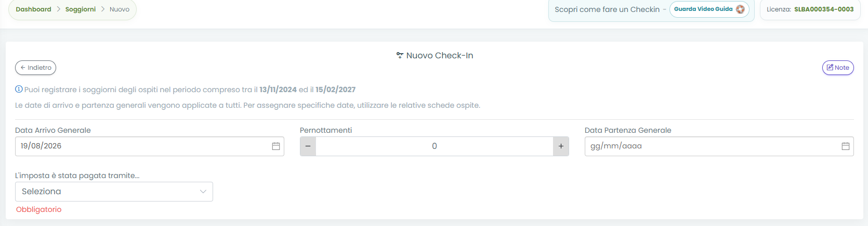Viewport: 868px width, 226px height.
Task: Open the L'imposta è stata pagata dropdown
Action: [114, 192]
